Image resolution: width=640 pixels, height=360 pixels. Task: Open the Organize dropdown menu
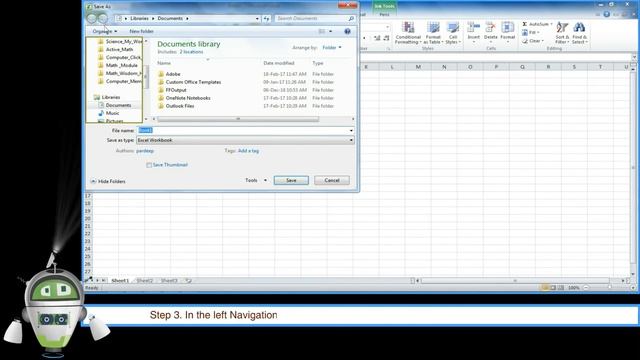click(104, 31)
